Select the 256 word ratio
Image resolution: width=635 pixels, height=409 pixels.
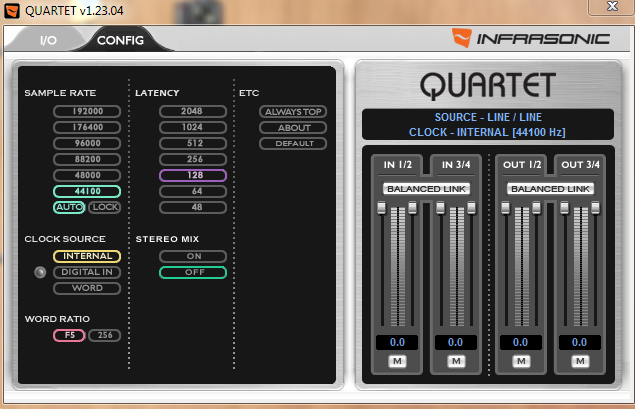point(104,335)
